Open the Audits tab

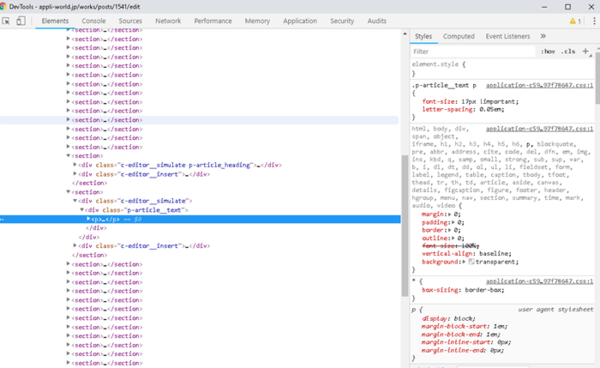pyautogui.click(x=377, y=21)
